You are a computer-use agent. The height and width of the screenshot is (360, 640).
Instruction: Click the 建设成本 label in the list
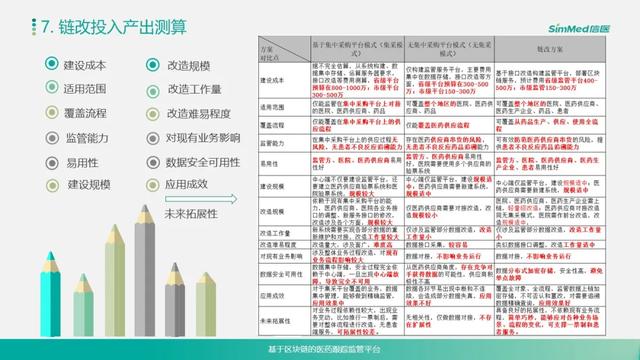(x=84, y=65)
